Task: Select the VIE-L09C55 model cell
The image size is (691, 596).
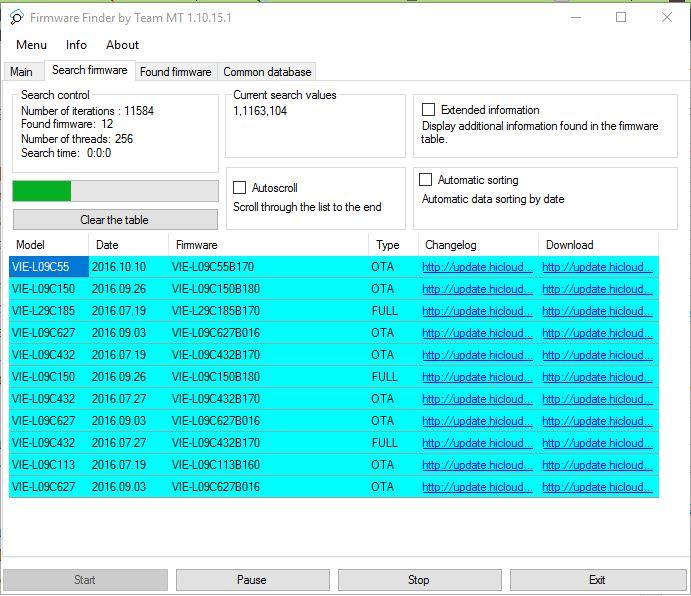Action: point(48,267)
